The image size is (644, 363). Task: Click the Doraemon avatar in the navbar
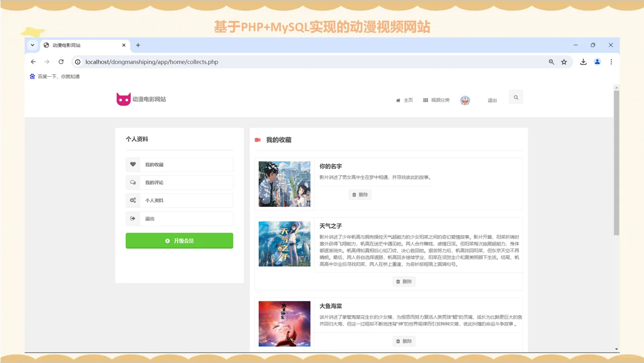click(x=465, y=100)
